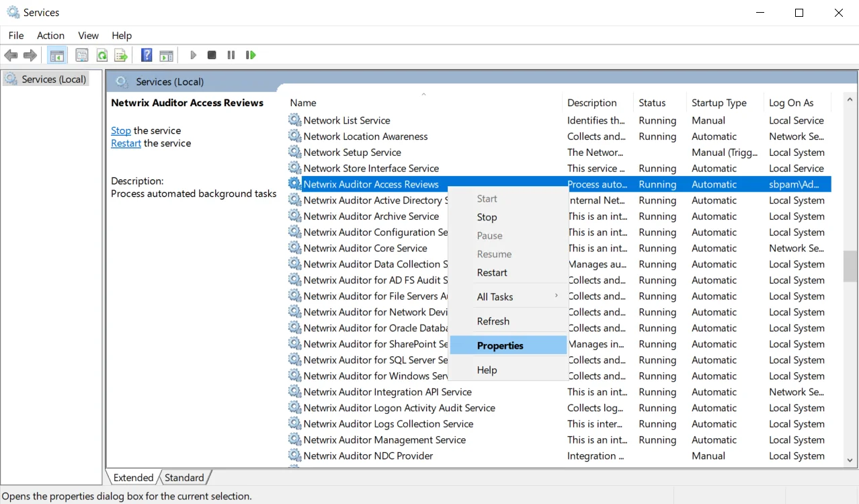859x504 pixels.
Task: Open the Help menu in menu bar
Action: point(122,36)
